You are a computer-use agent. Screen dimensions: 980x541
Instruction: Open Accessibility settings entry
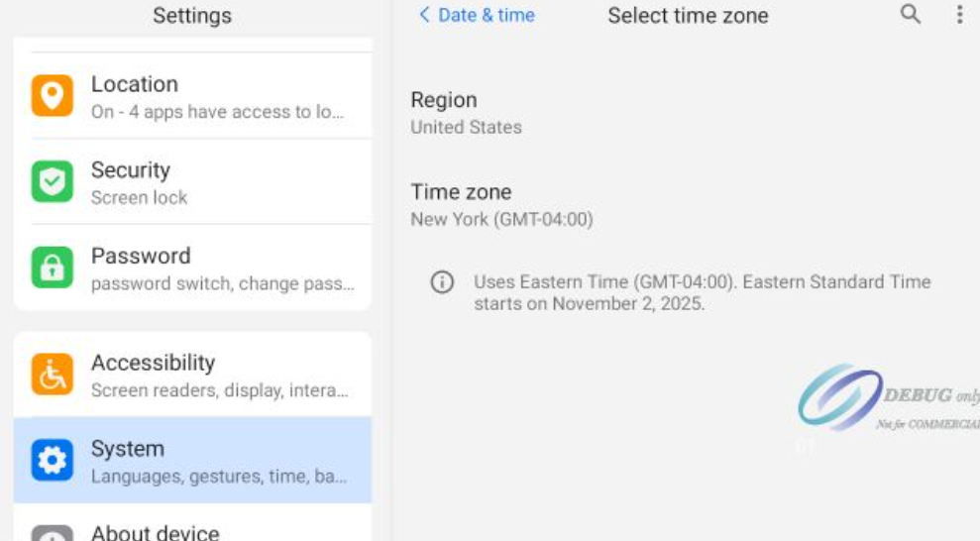(217, 376)
